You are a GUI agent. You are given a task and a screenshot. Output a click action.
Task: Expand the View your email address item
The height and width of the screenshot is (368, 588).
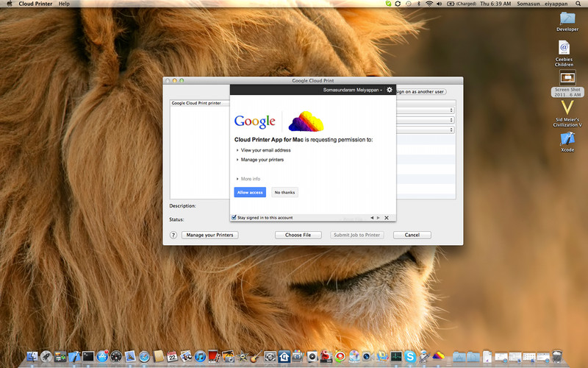(x=238, y=150)
